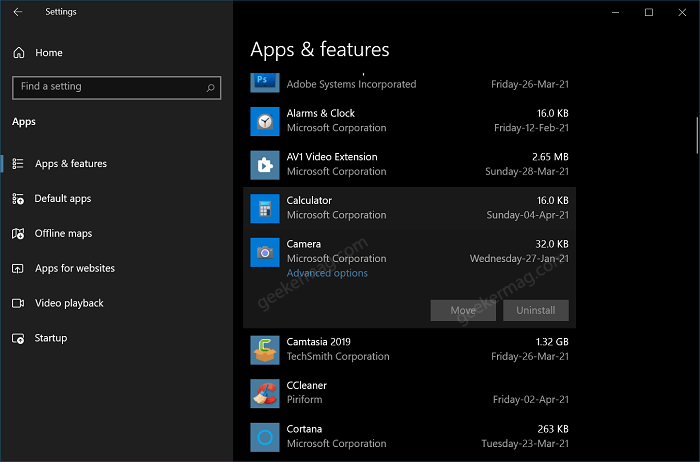Click Sunday-04-Apr-21 install date
This screenshot has height=462, width=700.
[528, 215]
